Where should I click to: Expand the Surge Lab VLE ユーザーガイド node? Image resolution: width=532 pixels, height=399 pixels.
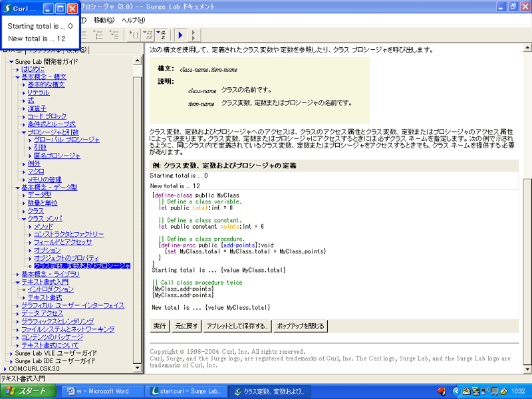pyautogui.click(x=11, y=354)
